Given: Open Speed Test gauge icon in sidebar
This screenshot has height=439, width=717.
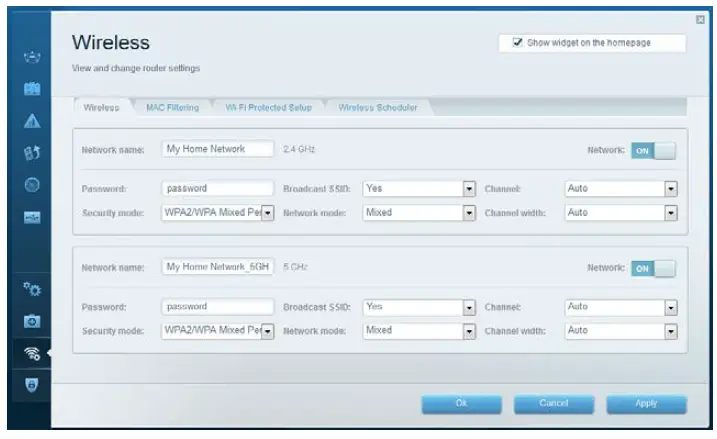Looking at the screenshot, I should (32, 185).
